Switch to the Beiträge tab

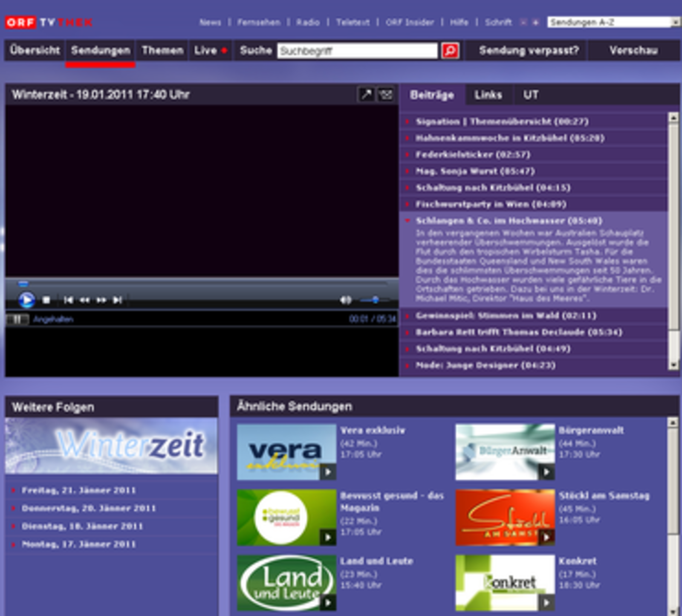pos(432,95)
